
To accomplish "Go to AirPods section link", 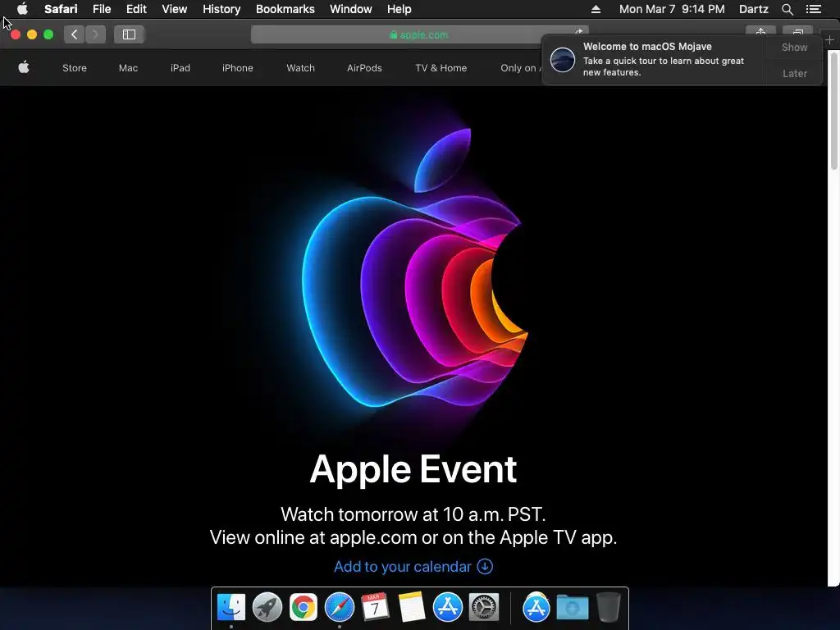I will tap(364, 68).
